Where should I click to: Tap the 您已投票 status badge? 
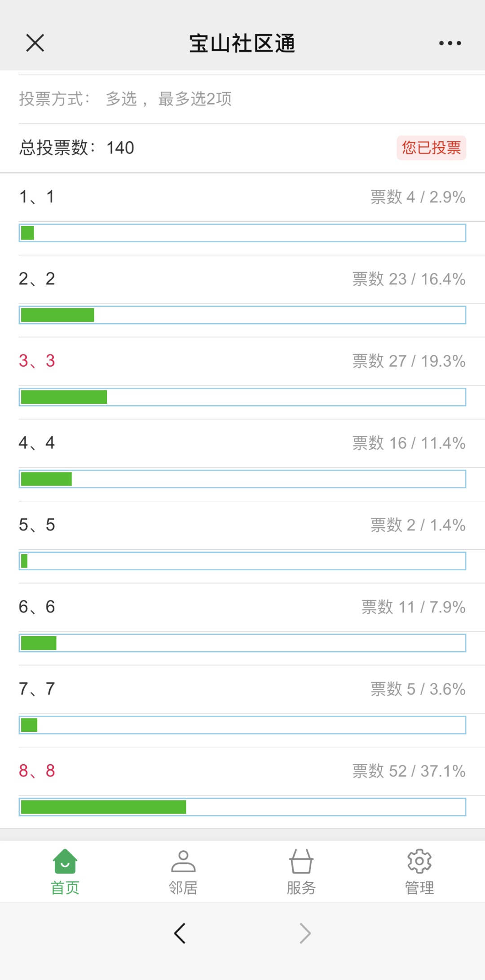click(x=431, y=148)
